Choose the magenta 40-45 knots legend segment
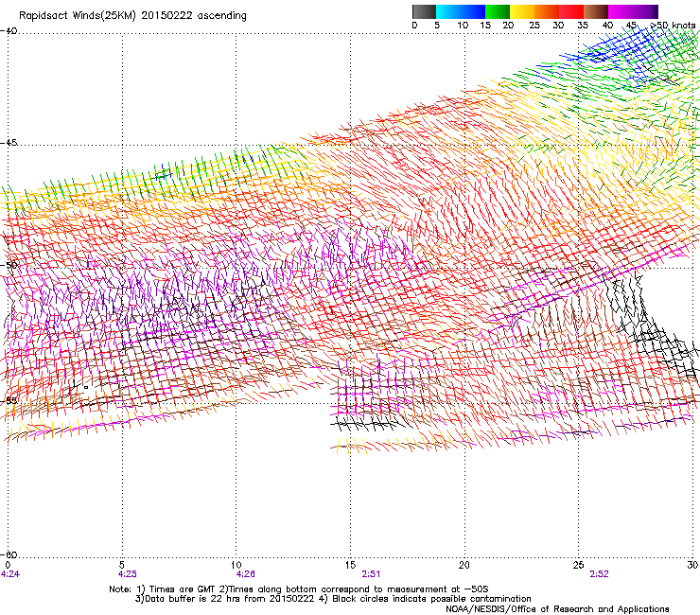The image size is (700, 615). point(621,11)
